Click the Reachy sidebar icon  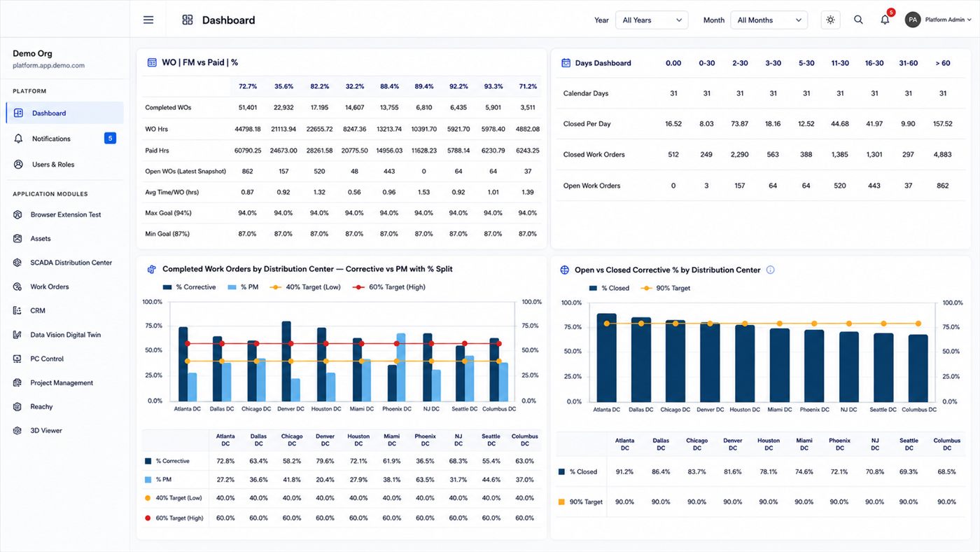pos(17,406)
